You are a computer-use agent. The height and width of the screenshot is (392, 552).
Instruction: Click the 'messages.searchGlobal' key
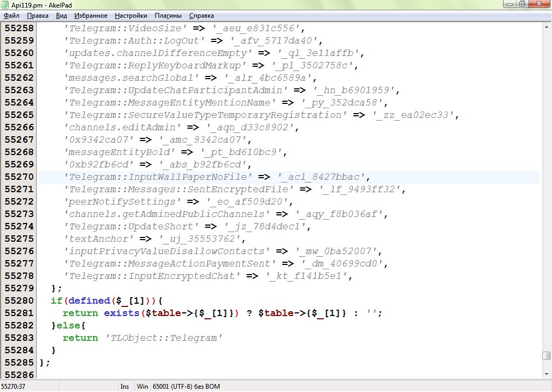pos(131,78)
